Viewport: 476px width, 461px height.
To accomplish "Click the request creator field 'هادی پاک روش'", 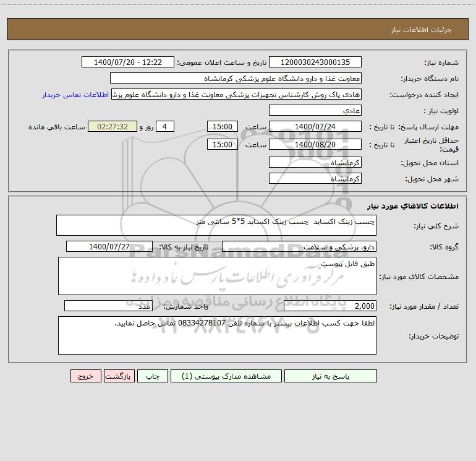I will pos(236,95).
